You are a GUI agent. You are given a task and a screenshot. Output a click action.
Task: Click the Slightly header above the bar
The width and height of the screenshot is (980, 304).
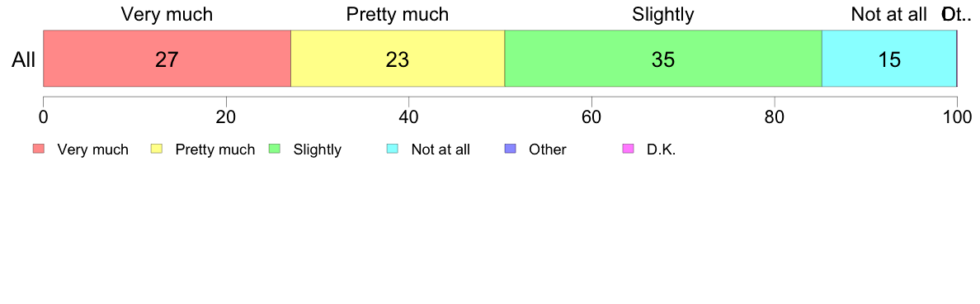(x=663, y=14)
